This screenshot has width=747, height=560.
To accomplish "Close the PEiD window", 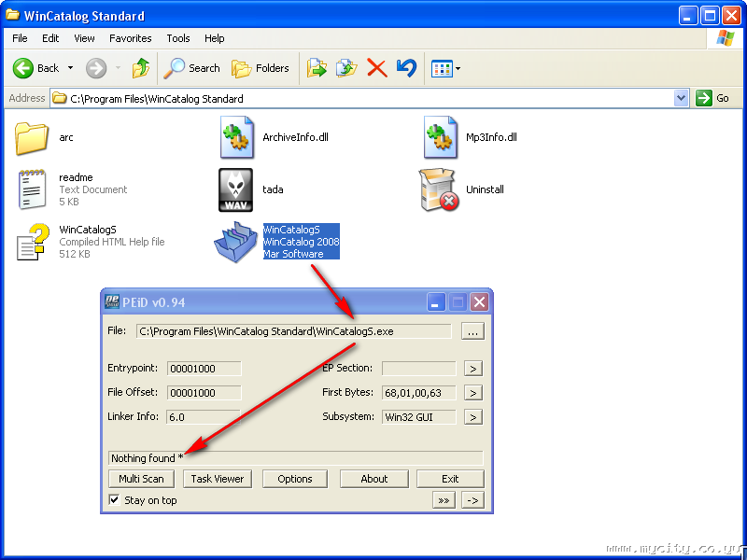I will pos(479,301).
